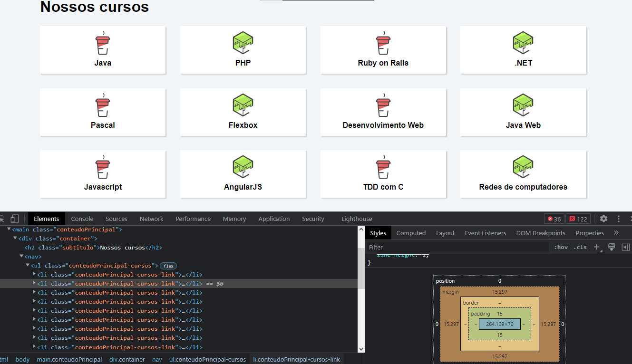Click the Java course cup icon

pyautogui.click(x=103, y=43)
